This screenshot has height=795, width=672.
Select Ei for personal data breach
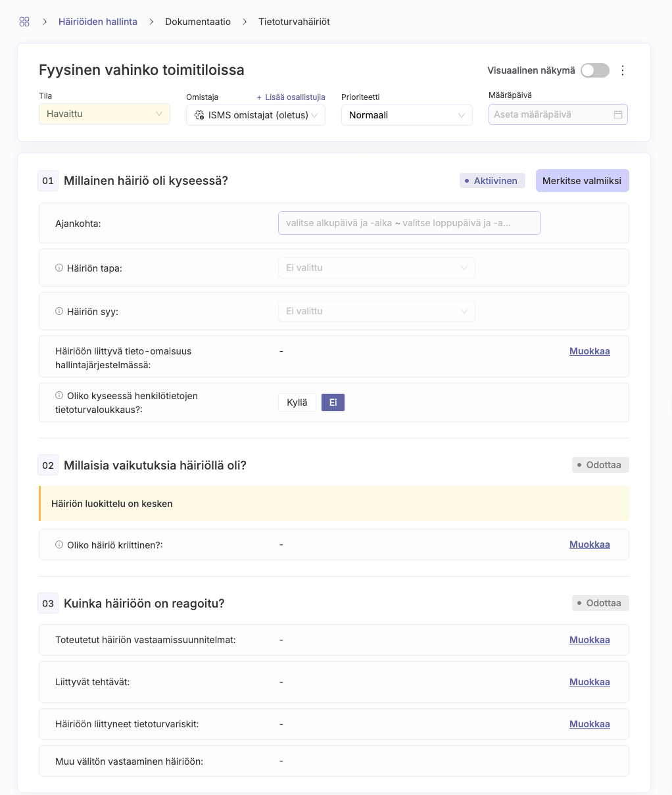(333, 402)
